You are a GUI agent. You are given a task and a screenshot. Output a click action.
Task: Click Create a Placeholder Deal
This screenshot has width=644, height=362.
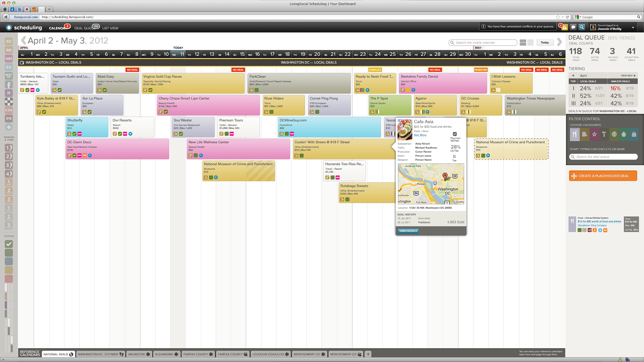pos(603,176)
